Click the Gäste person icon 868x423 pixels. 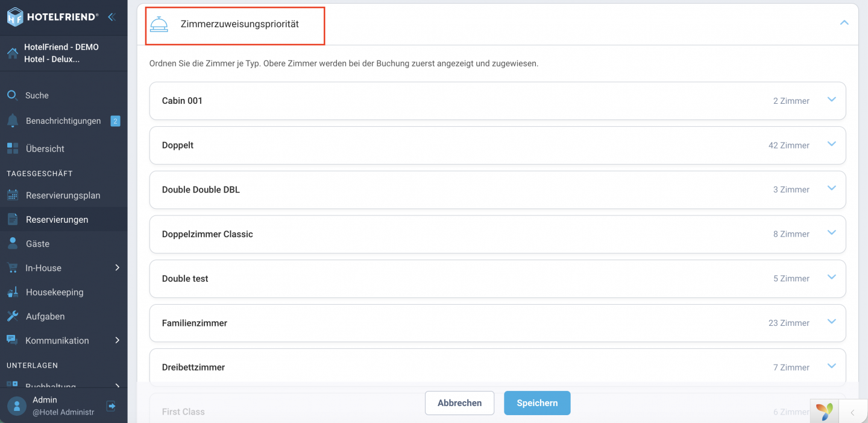[x=12, y=243]
